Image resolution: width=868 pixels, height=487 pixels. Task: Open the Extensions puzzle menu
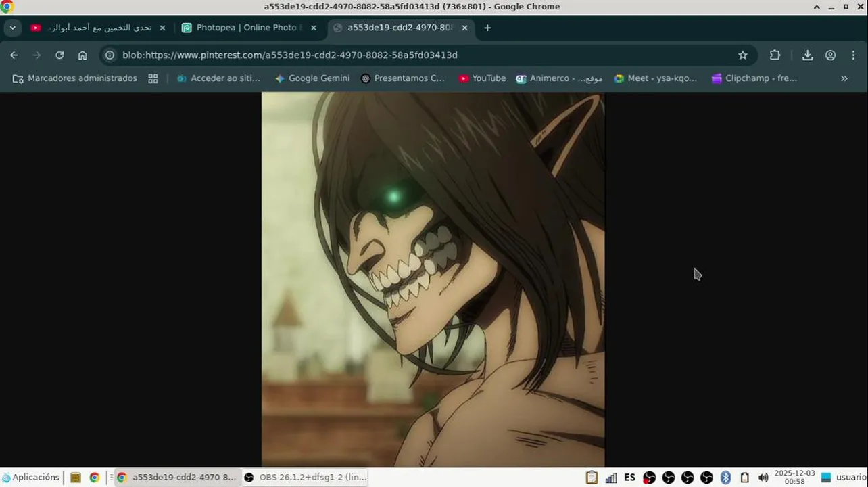pos(775,55)
